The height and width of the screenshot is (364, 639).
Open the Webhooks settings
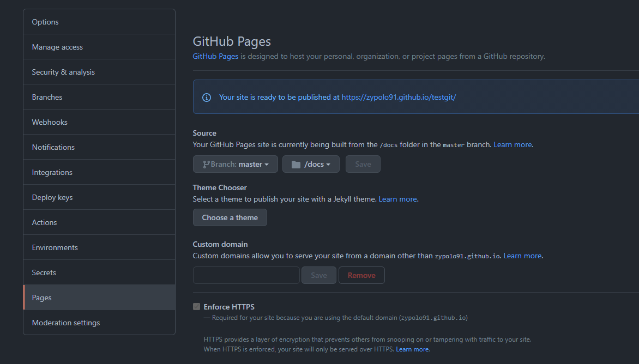[99, 122]
